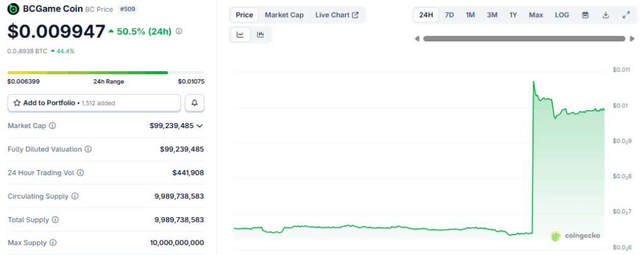Select the 7D time range
Image resolution: width=644 pixels, height=255 pixels.
point(449,15)
